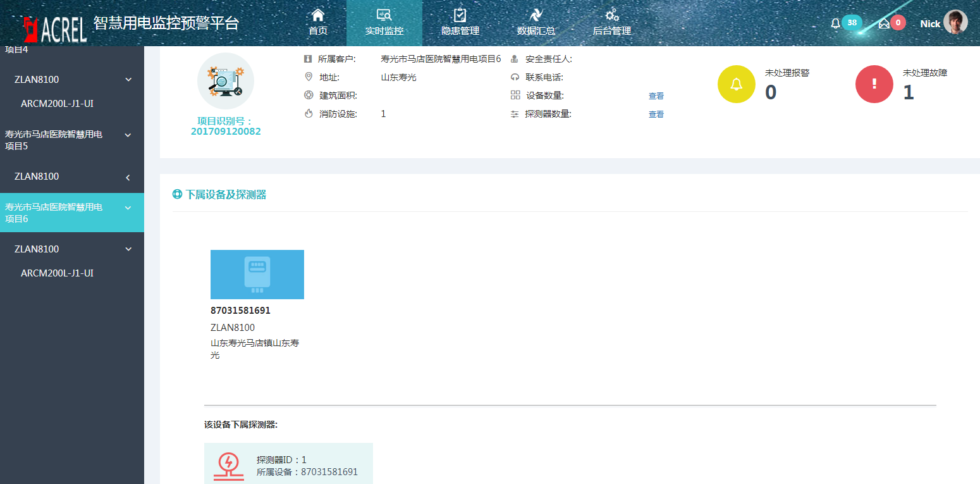Open 后台管理 settings tab
980x484 pixels.
pyautogui.click(x=611, y=23)
